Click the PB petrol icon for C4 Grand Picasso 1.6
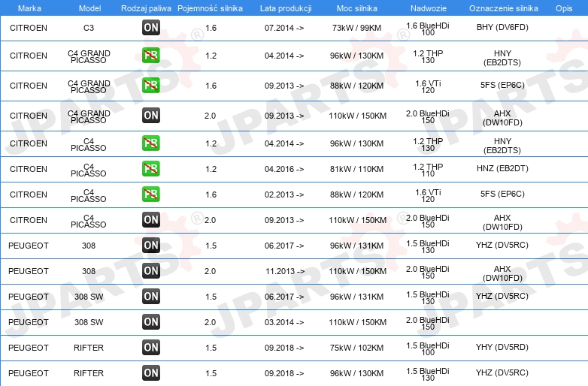The image size is (588, 386). tap(150, 86)
